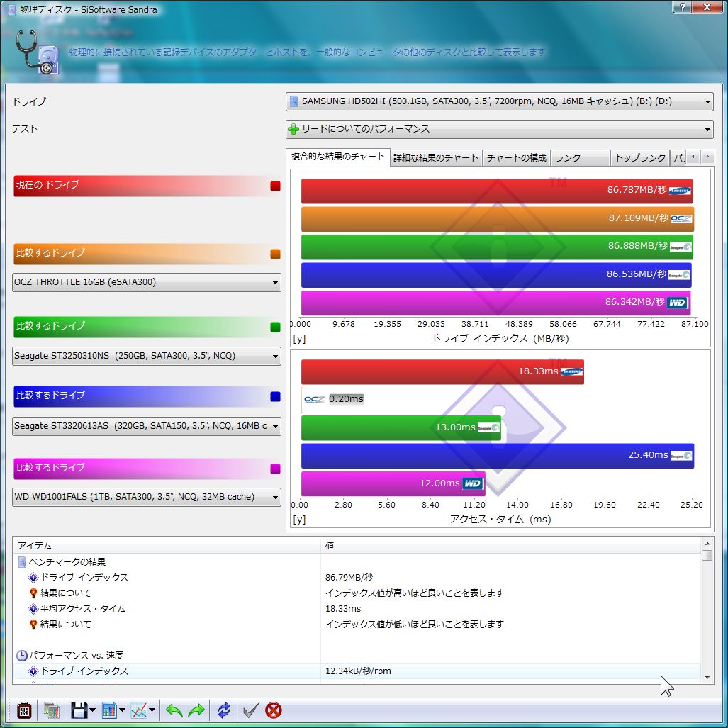Click the 18.33ms value cell
The height and width of the screenshot is (728, 728).
343,609
